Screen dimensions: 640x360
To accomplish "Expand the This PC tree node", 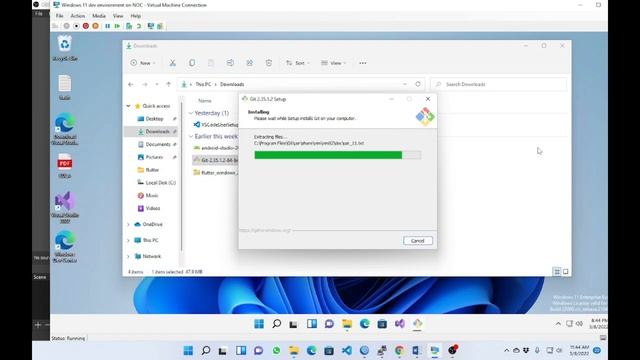I will pos(128,240).
